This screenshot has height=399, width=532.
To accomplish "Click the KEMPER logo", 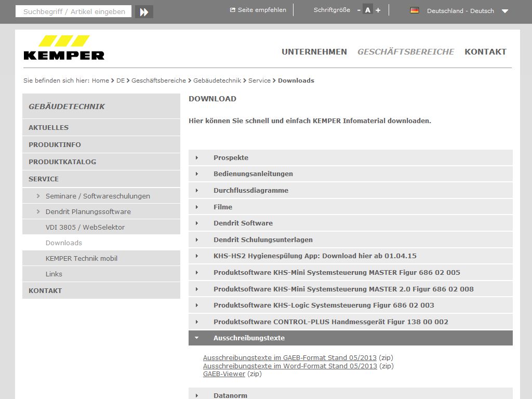I will coord(64,48).
